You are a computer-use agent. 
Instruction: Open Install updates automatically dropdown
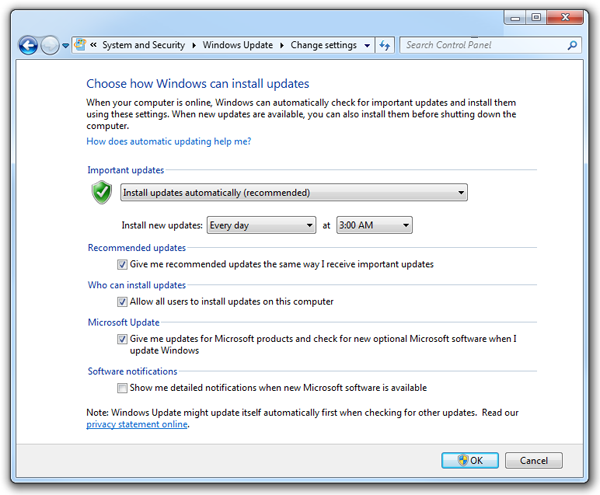tap(294, 192)
